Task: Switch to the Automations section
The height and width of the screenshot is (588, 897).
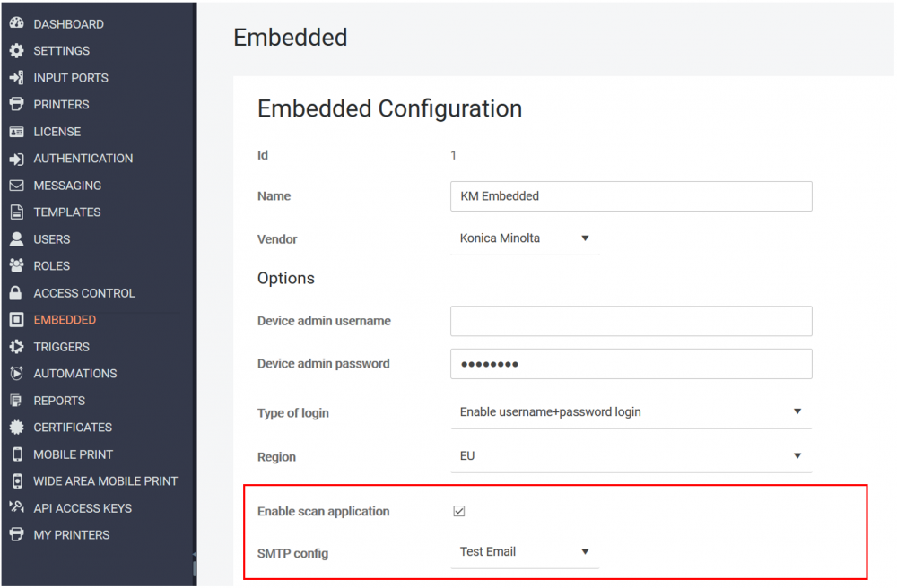Action: (x=74, y=373)
